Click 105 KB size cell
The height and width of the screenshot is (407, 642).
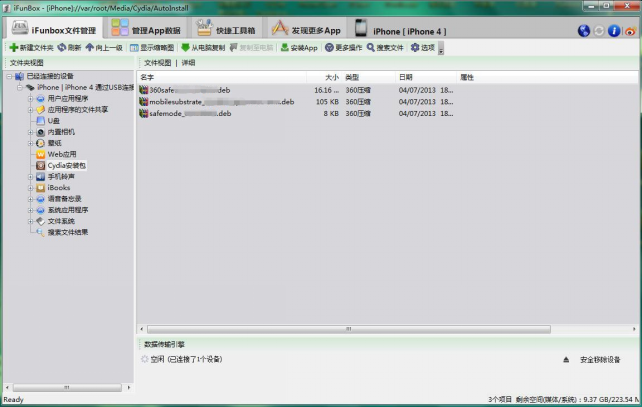pyautogui.click(x=327, y=102)
